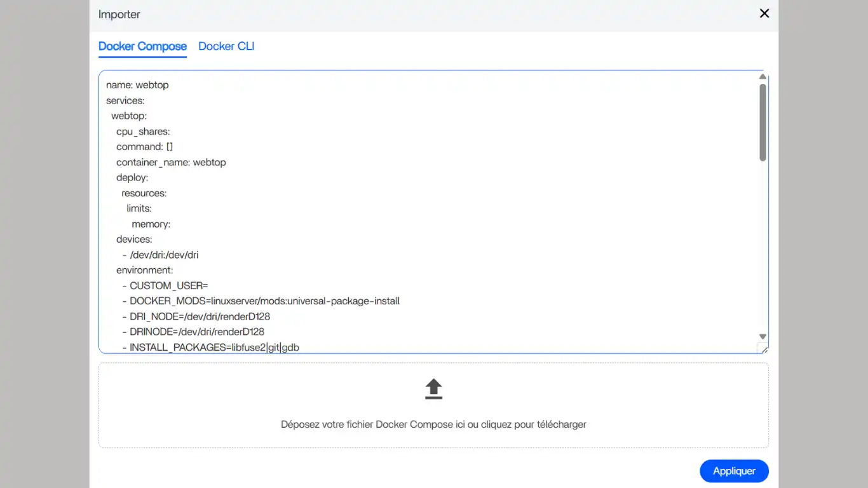Close the Importer dialog with the X
868x488 pixels.
pyautogui.click(x=764, y=13)
